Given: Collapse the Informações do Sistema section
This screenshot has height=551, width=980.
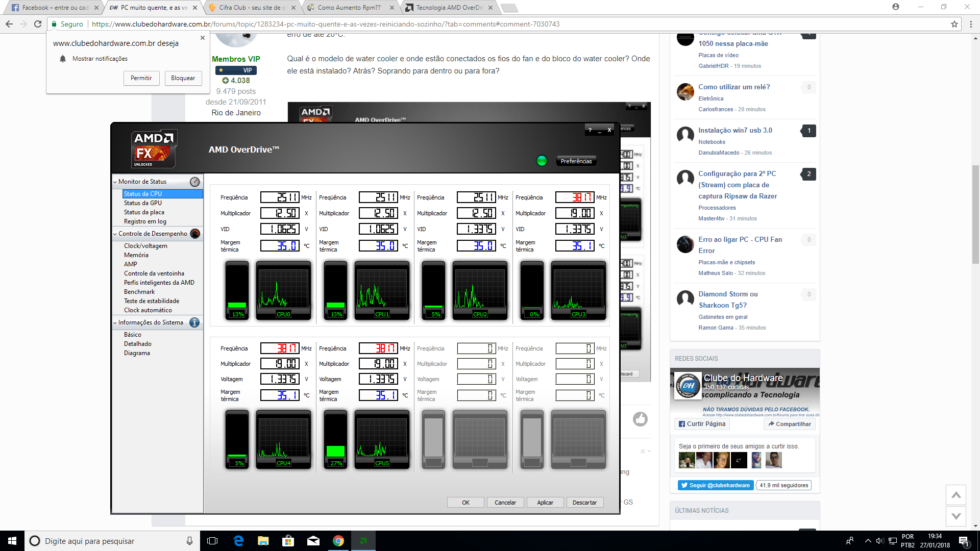Looking at the screenshot, I should [115, 322].
